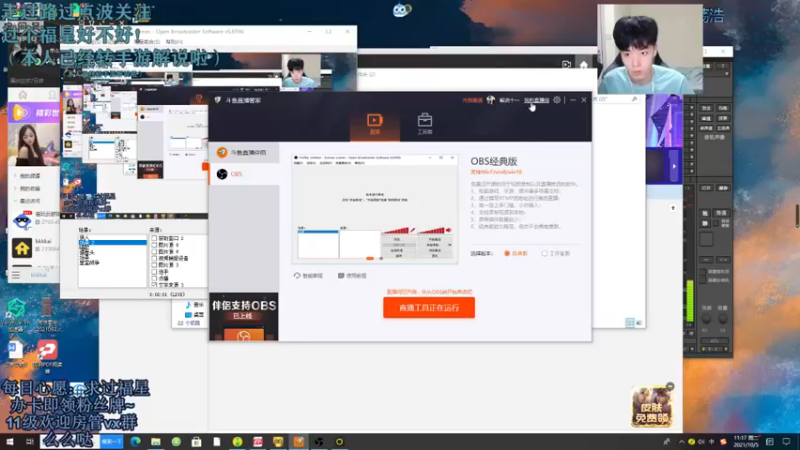Click the home icon in the dark toolbar
Viewport: 800px width, 450px height.
pyautogui.click(x=584, y=65)
